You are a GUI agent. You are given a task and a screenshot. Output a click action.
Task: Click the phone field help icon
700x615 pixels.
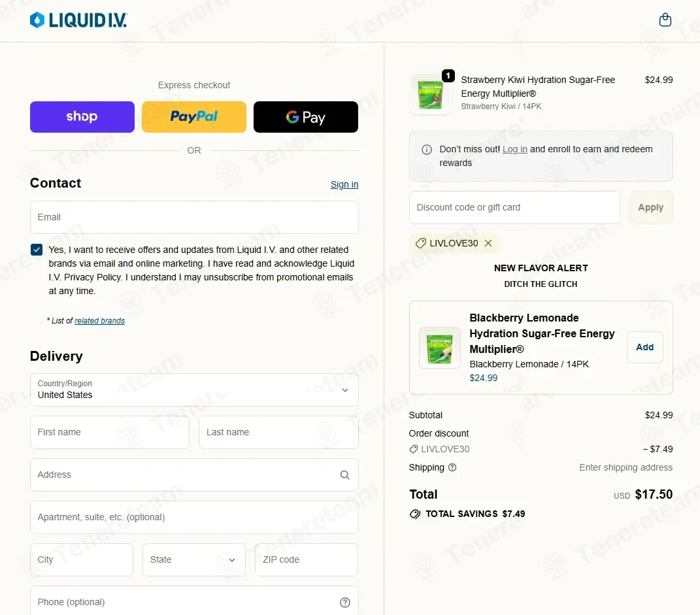pyautogui.click(x=344, y=603)
